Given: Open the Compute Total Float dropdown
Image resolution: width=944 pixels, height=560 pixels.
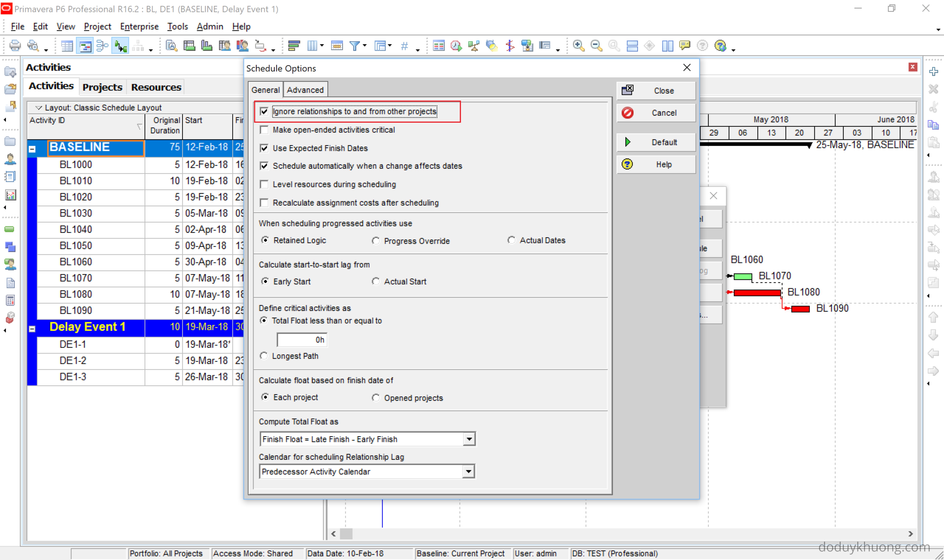Looking at the screenshot, I should (x=469, y=439).
